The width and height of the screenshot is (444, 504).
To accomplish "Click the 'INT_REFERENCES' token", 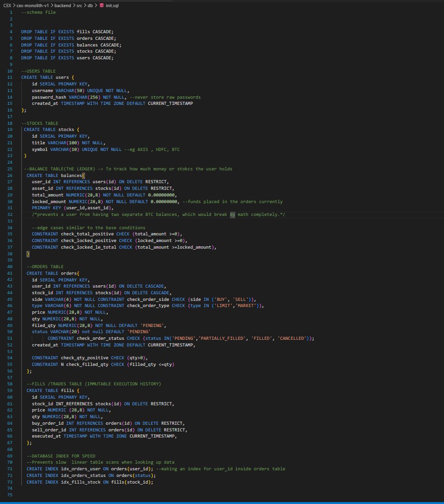I will tap(74, 404).
